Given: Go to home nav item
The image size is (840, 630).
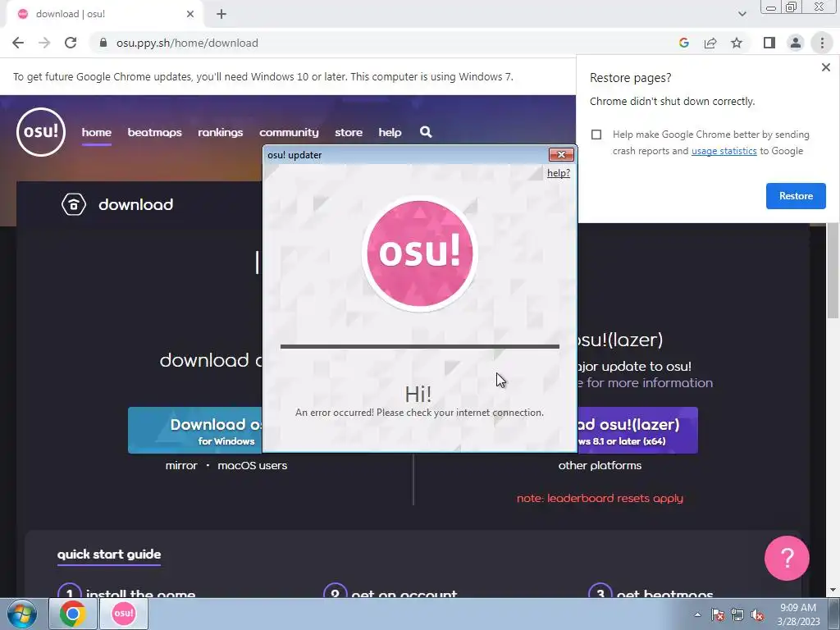Looking at the screenshot, I should pyautogui.click(x=97, y=132).
